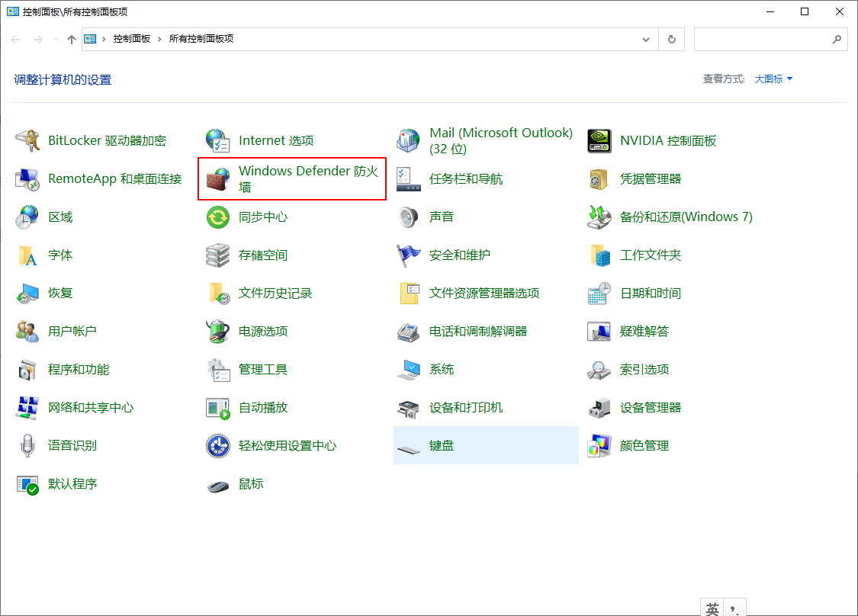Open 键盘 keyboard icon

pyautogui.click(x=408, y=450)
